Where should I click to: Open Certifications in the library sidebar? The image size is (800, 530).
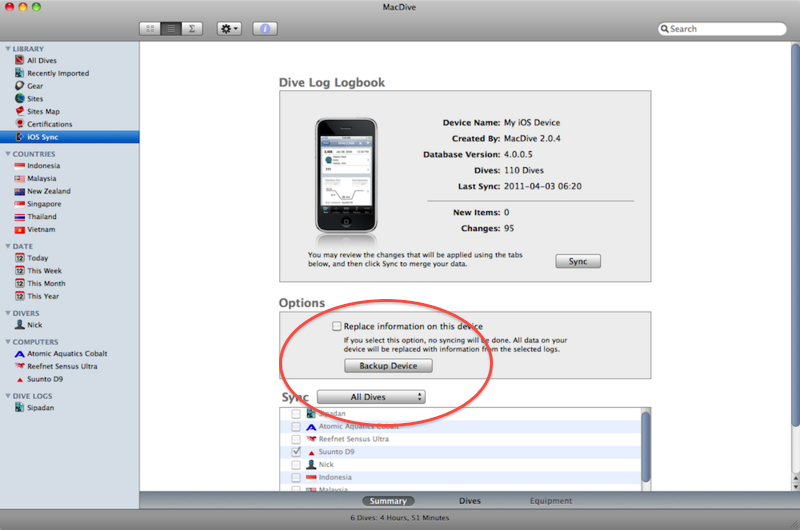tap(49, 124)
